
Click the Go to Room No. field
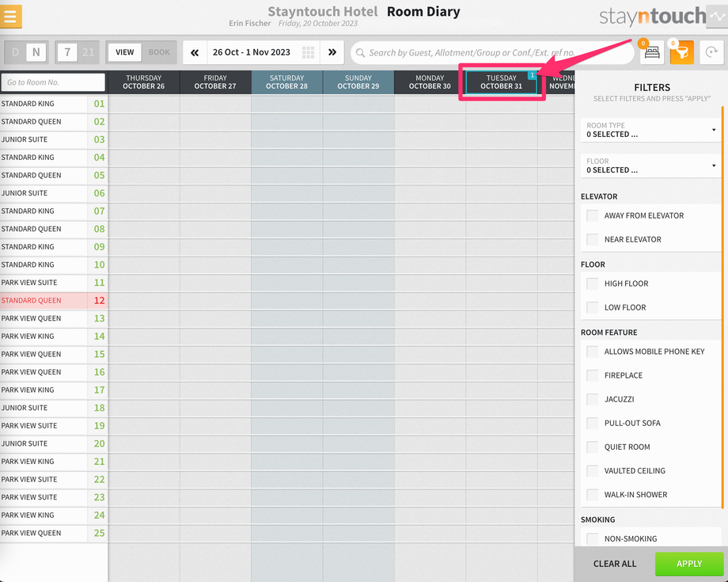coord(53,82)
